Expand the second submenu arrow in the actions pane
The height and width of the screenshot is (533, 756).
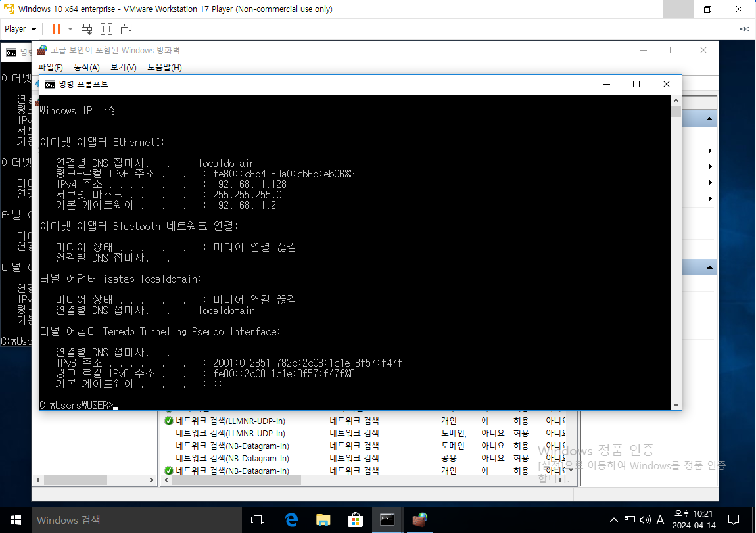click(710, 167)
